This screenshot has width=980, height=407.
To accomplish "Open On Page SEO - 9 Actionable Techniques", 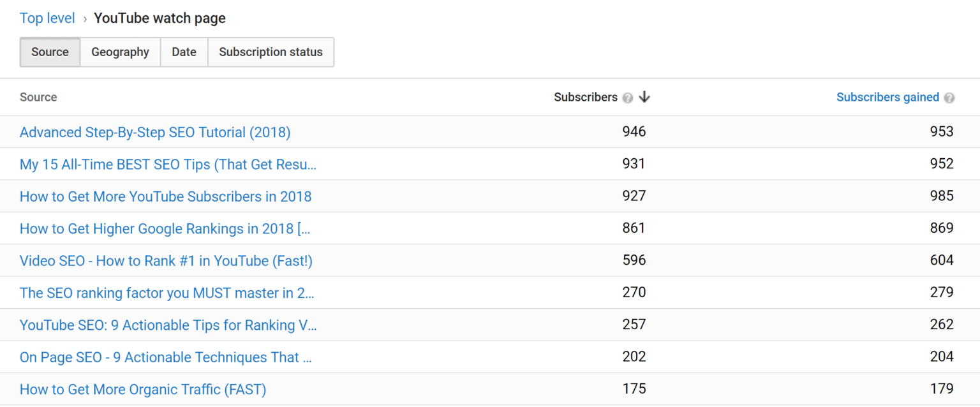I will click(165, 357).
